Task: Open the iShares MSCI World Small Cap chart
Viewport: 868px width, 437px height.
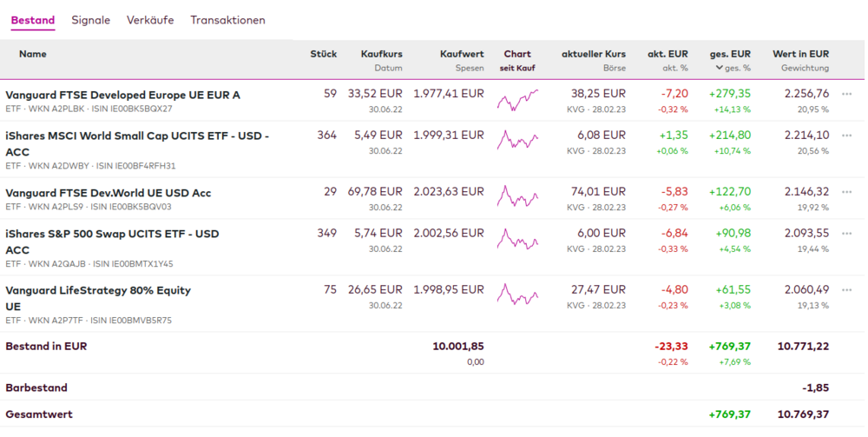Action: (x=517, y=142)
